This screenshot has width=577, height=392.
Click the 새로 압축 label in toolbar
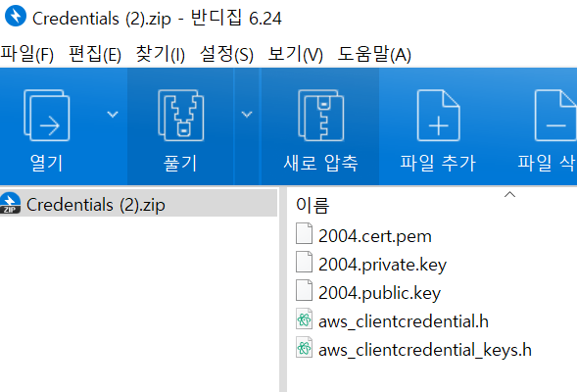point(320,163)
